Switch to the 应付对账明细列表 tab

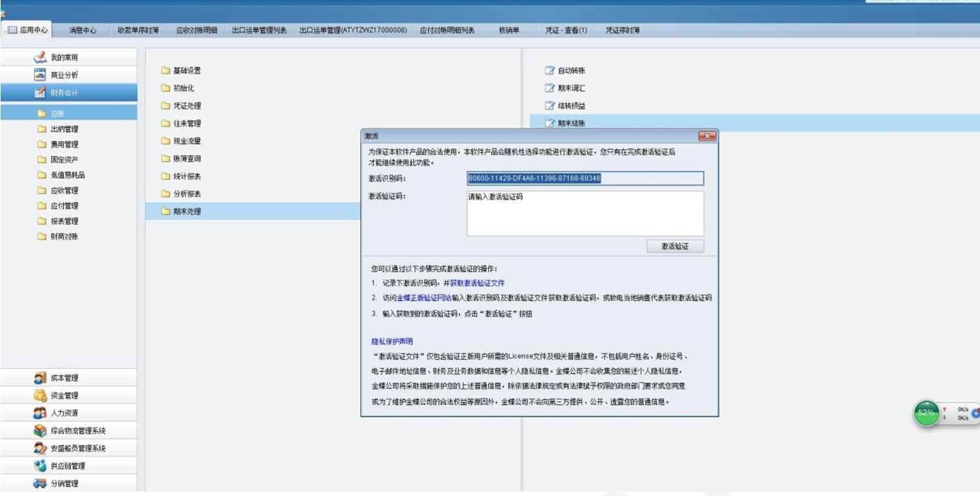[447, 30]
